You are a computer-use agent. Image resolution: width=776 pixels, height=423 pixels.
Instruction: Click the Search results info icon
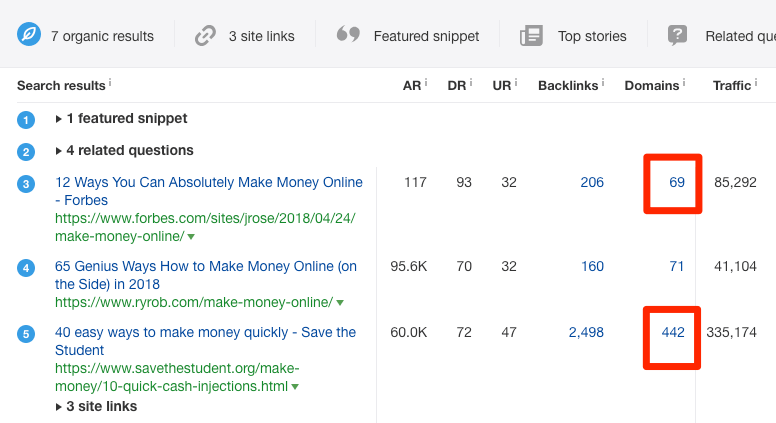click(110, 82)
